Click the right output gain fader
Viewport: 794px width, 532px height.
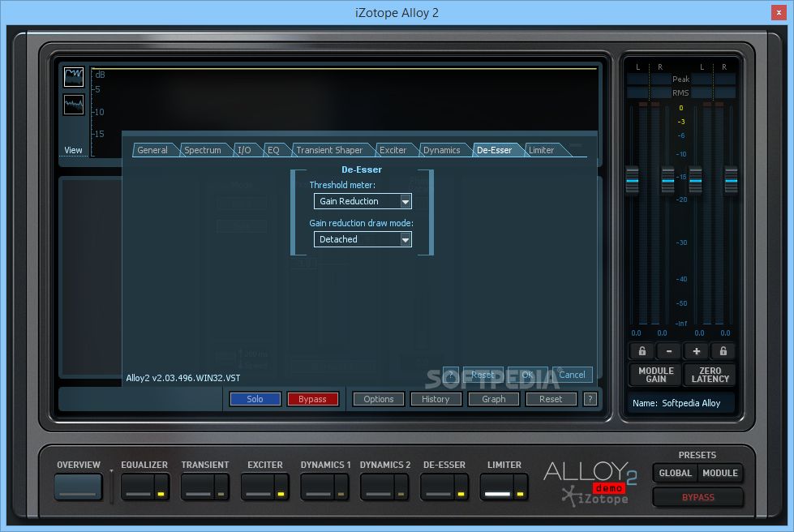pos(732,180)
